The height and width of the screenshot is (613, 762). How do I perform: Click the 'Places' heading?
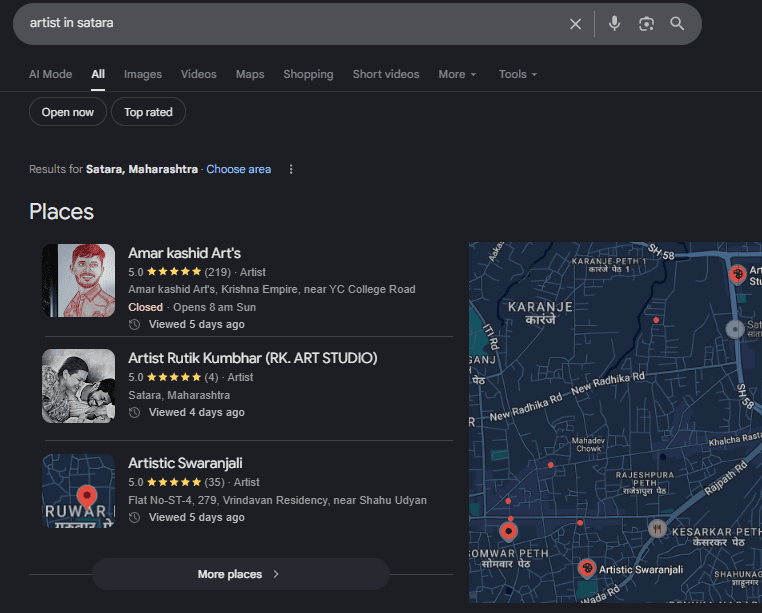[61, 211]
